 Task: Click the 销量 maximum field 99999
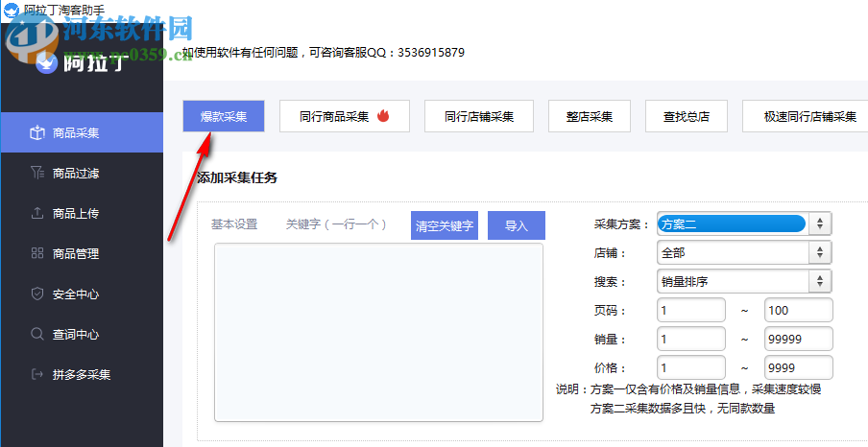tap(799, 340)
